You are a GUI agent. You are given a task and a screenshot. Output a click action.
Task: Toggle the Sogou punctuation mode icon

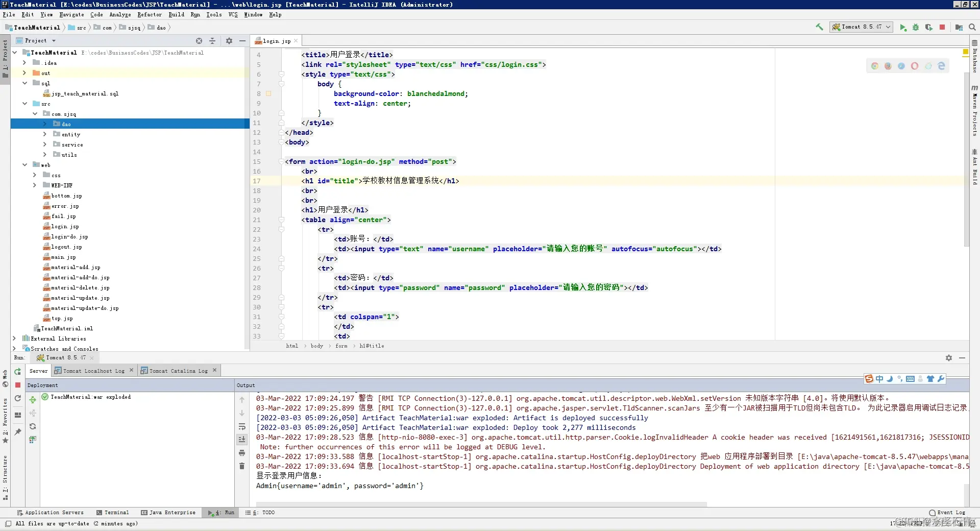tap(900, 379)
